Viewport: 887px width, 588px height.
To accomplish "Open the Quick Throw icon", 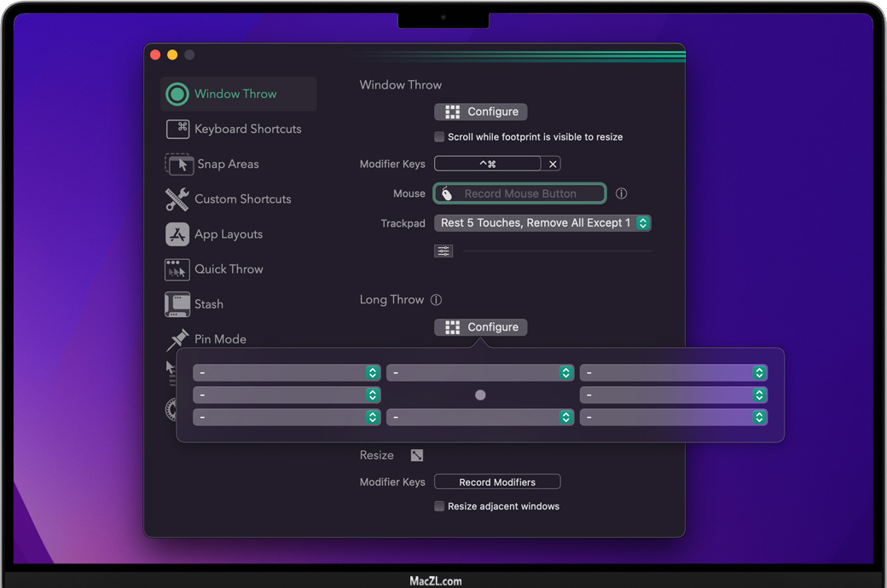I will point(177,269).
